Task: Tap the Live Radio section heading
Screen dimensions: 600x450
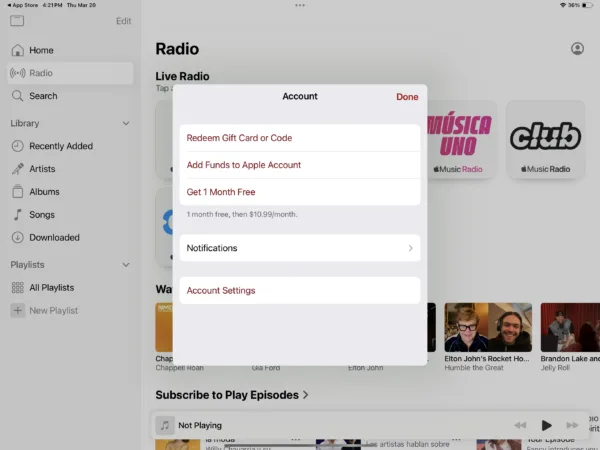Action: (182, 76)
